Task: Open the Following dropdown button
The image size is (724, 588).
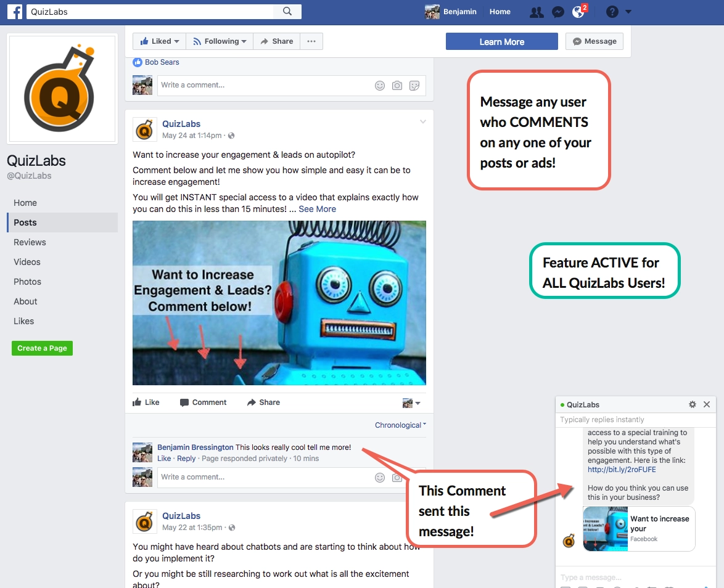Action: click(220, 41)
